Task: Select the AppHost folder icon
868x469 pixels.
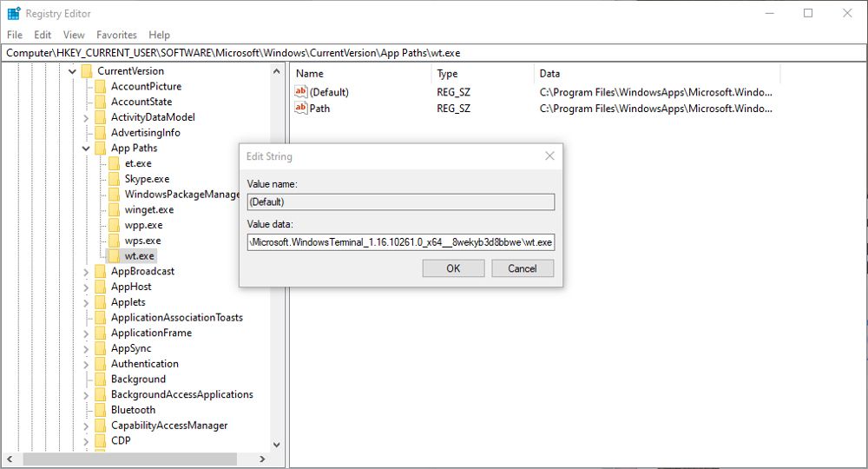Action: 100,287
